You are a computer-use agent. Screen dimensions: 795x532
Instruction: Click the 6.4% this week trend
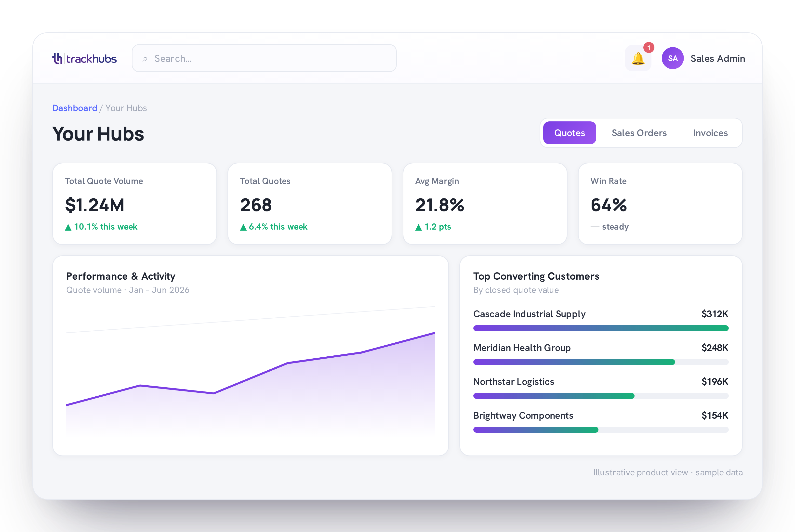tap(274, 227)
